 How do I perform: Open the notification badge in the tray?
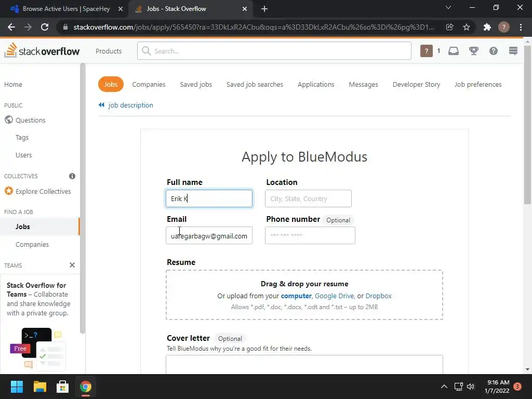(517, 387)
